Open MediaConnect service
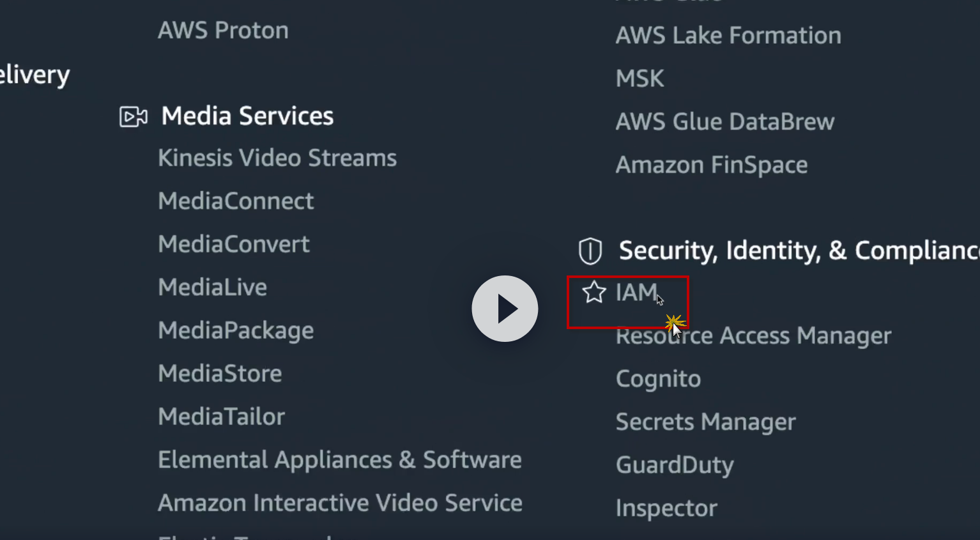980x540 pixels. pos(236,201)
